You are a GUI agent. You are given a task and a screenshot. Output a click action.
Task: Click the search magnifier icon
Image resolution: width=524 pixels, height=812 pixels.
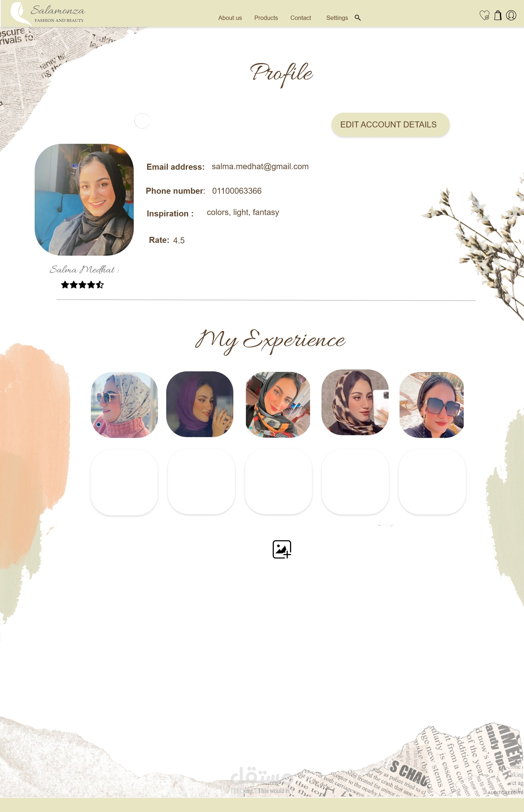click(358, 18)
